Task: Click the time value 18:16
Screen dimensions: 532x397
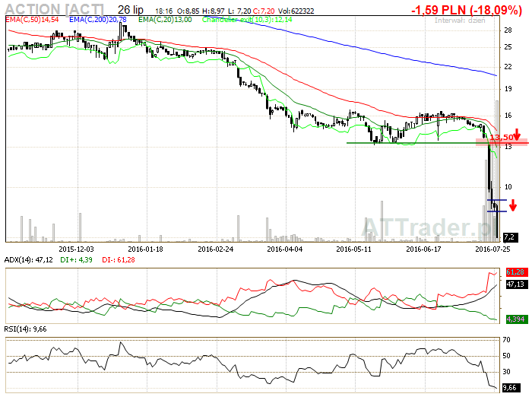Action: coord(164,11)
